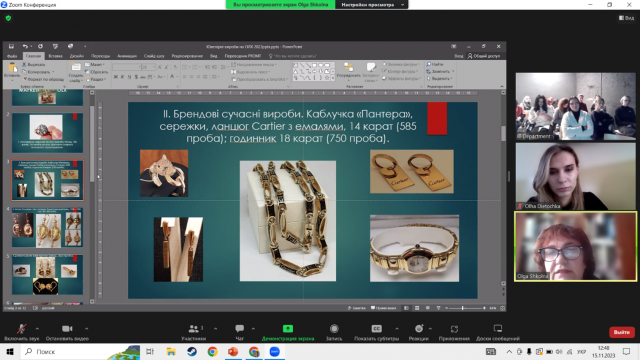Click the red rectangle on the slide
Viewport: 640px width, 360px height.
pos(437,118)
